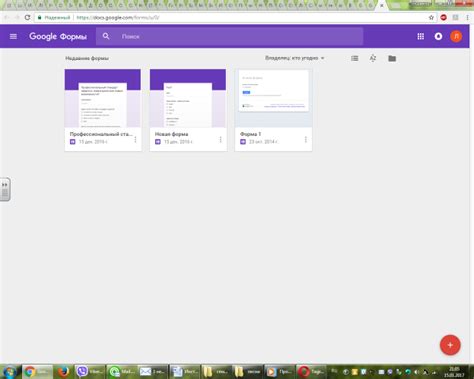474x379 pixels.
Task: Open more options for Форма 1
Action: coord(306,140)
